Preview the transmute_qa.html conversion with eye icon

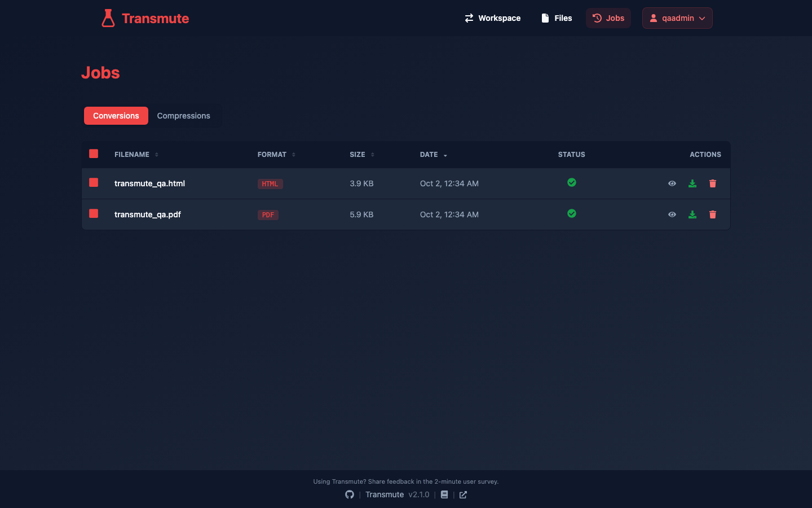672,183
